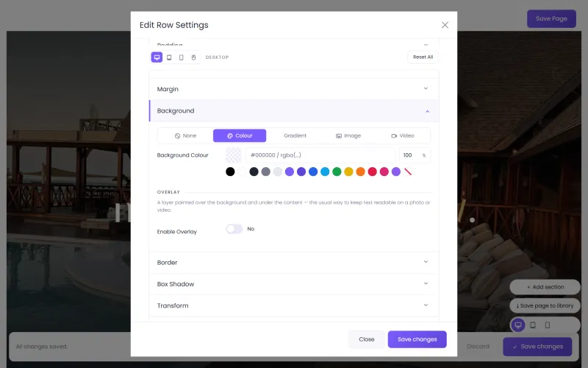Screen dimensions: 588x368
Task: Pick the dark navy colour swatch
Action: (254, 171)
